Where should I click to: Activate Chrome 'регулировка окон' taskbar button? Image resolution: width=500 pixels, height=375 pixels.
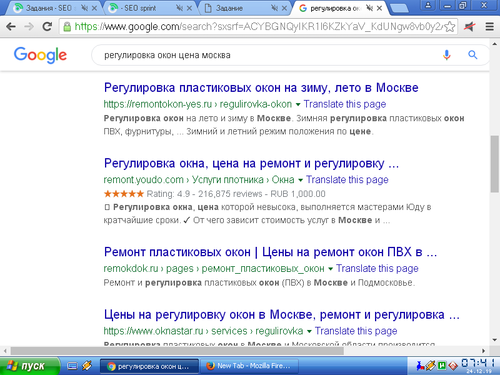[149, 366]
